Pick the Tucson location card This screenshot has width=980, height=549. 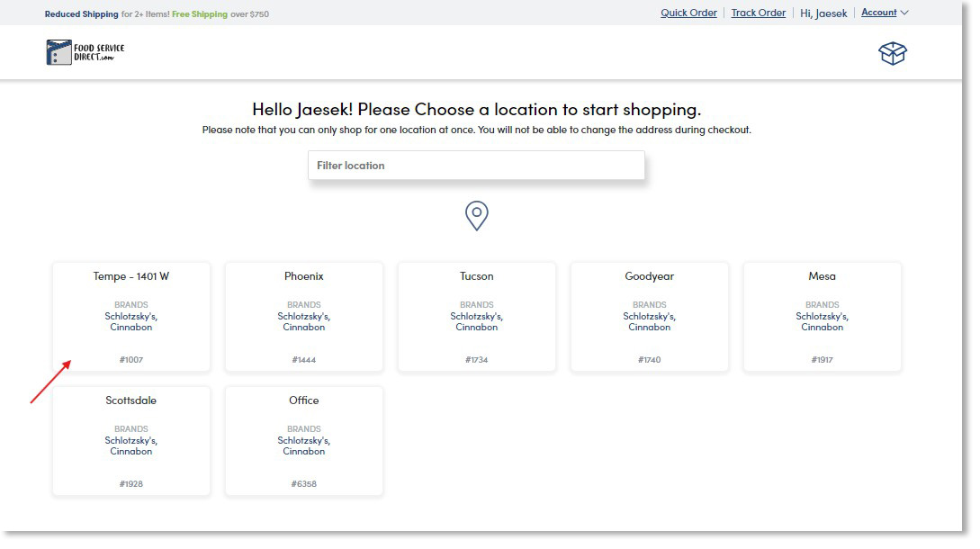(476, 317)
